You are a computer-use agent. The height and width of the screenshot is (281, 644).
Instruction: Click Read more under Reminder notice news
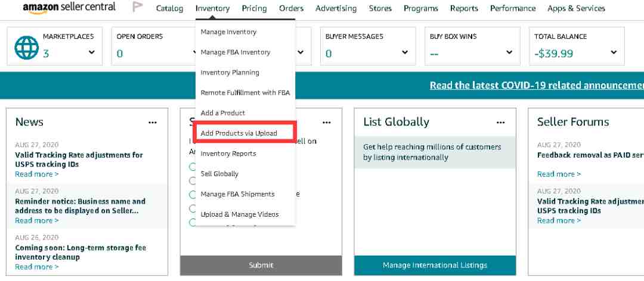pos(36,220)
